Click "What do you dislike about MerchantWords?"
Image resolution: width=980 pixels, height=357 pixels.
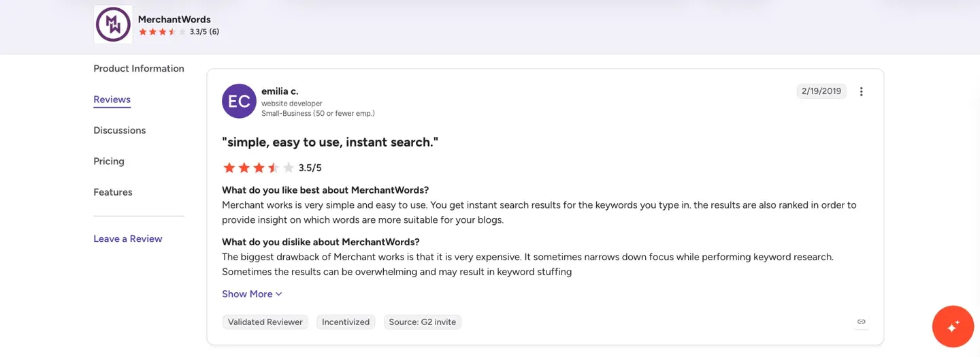(321, 242)
